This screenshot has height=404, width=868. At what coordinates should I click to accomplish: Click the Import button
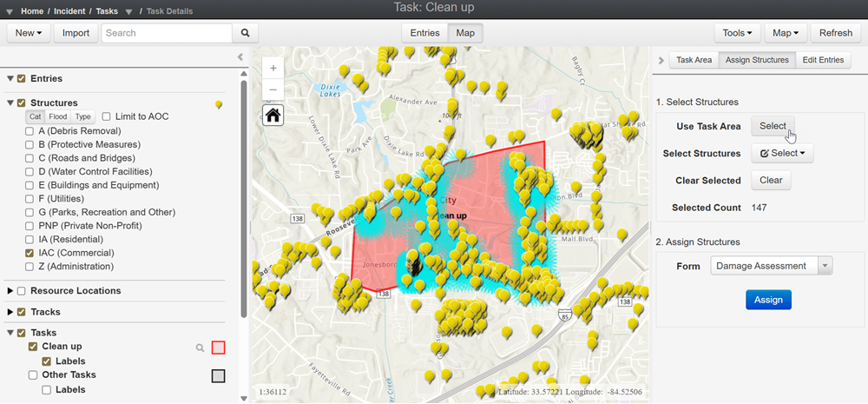click(x=76, y=33)
